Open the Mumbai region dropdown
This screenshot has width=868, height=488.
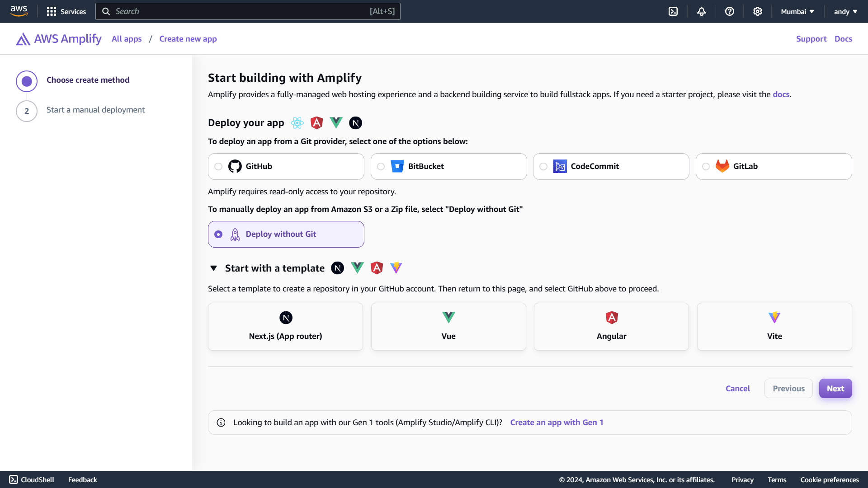click(x=797, y=11)
